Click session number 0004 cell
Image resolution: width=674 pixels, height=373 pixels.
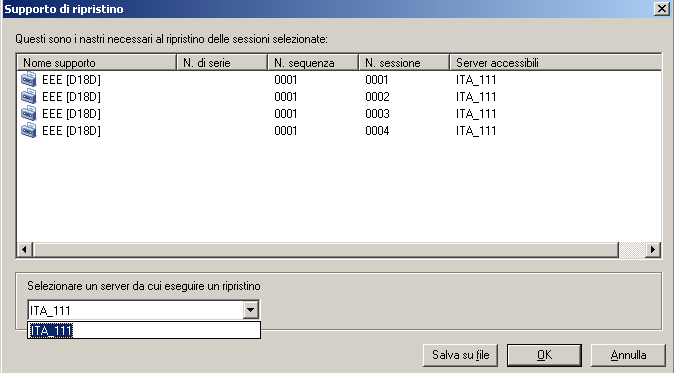point(377,131)
